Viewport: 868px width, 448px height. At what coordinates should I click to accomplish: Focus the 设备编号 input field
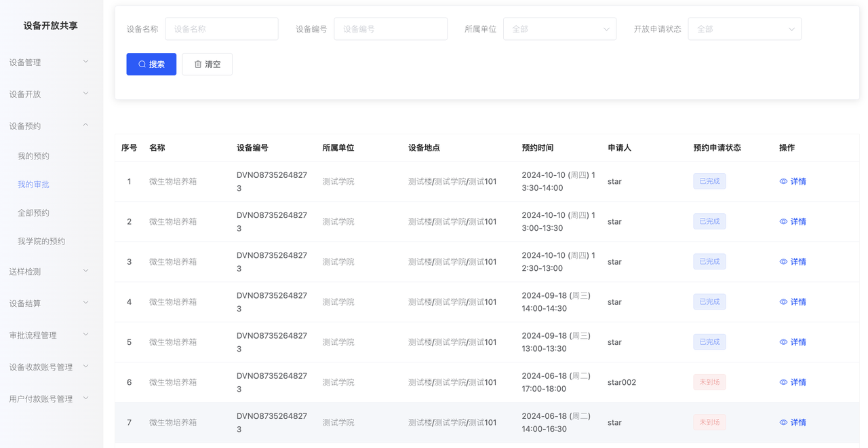[391, 29]
